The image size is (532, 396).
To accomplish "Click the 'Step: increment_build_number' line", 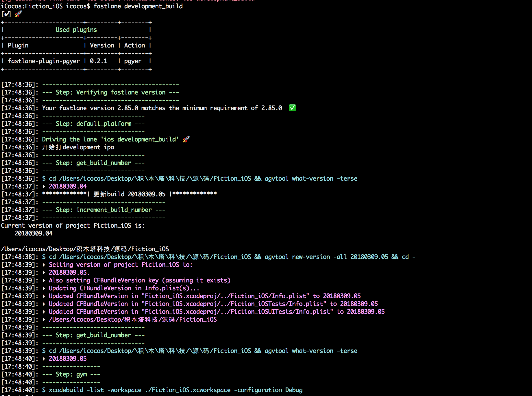I will coord(104,210).
